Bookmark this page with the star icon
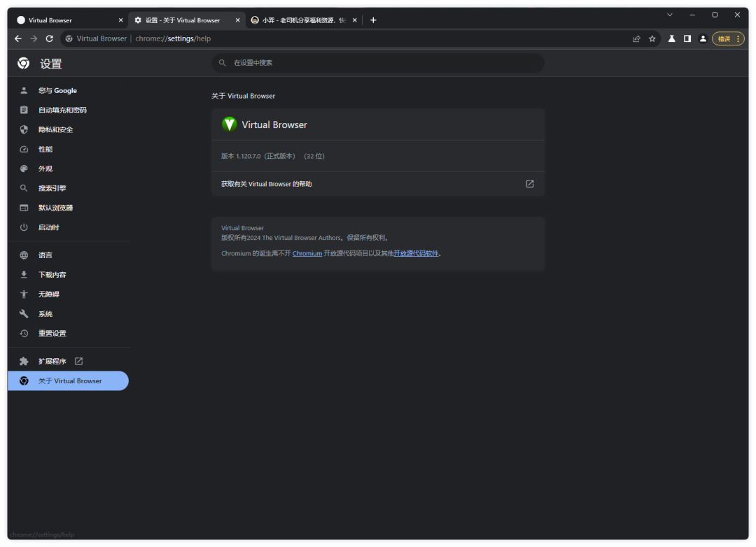The width and height of the screenshot is (756, 547). (652, 39)
